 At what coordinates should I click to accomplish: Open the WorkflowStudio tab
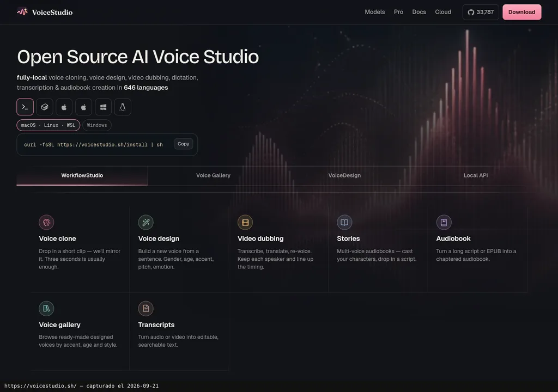point(82,175)
